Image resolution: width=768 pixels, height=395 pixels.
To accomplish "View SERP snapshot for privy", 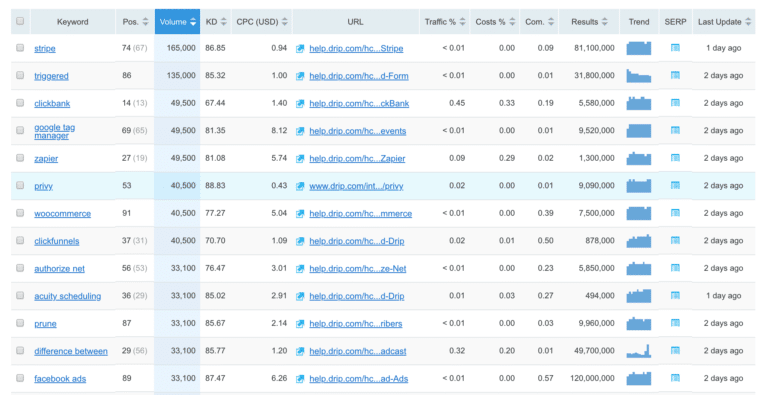I will pos(675,185).
